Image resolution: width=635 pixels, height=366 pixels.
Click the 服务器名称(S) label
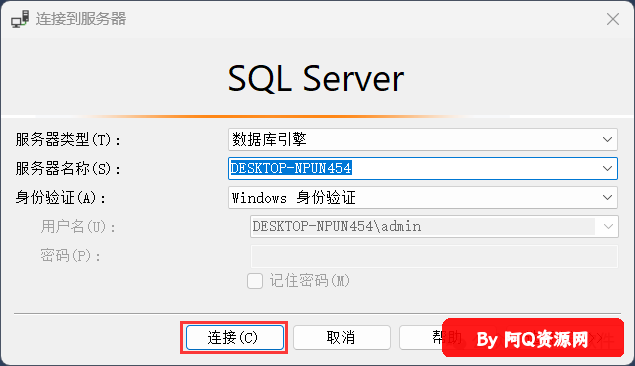coord(68,169)
